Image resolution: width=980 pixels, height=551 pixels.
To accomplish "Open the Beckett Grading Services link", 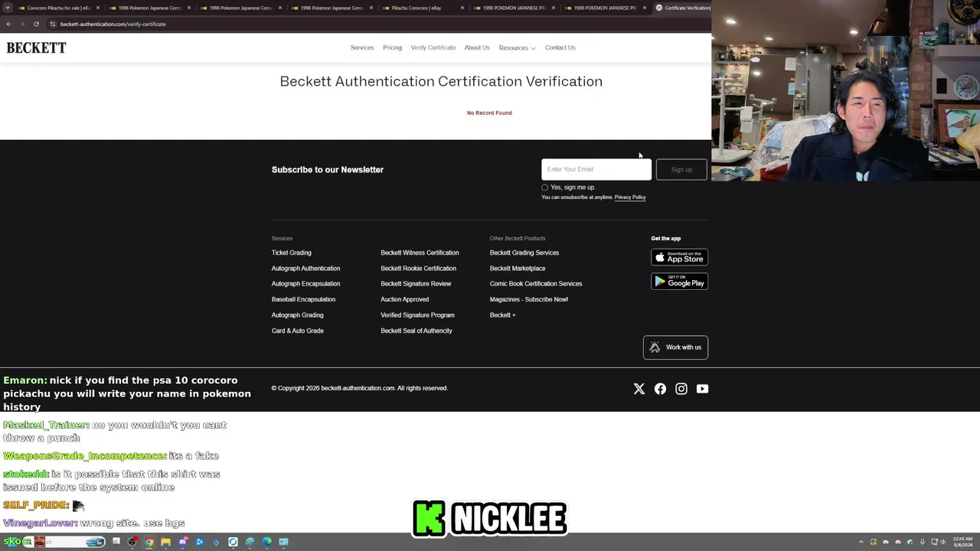I will 524,253.
